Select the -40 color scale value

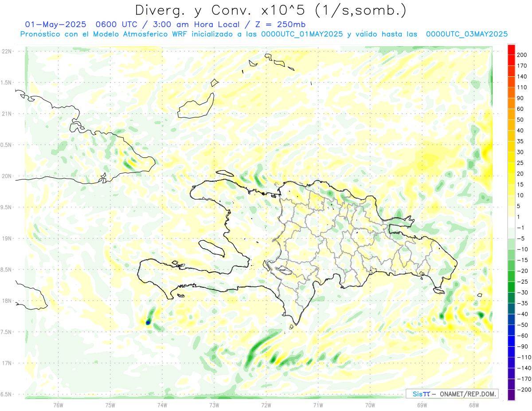click(524, 314)
